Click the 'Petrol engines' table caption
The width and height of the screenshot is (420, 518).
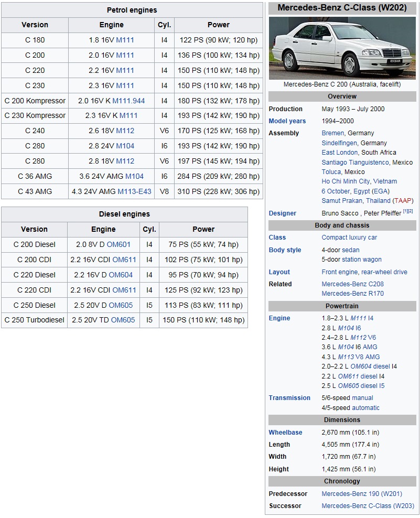(132, 10)
